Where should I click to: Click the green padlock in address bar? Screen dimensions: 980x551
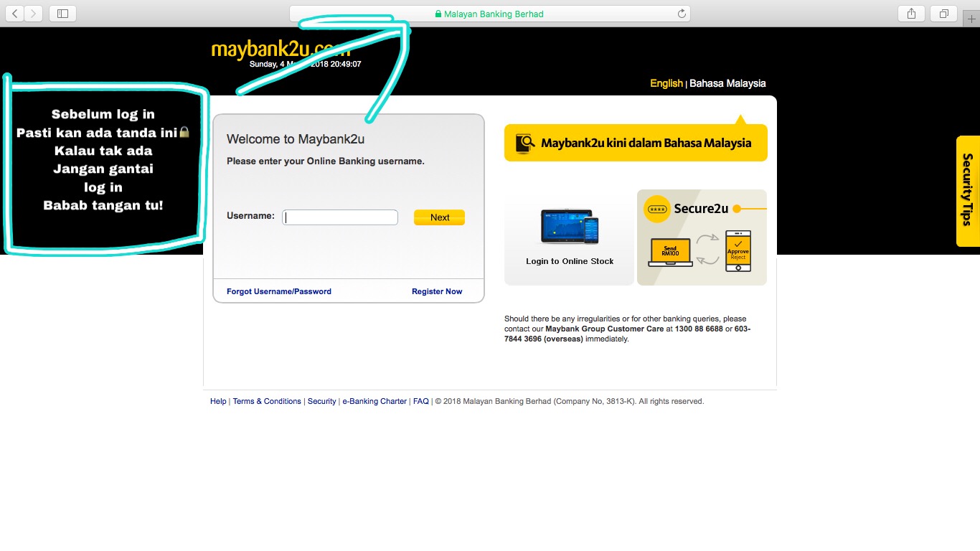(438, 14)
